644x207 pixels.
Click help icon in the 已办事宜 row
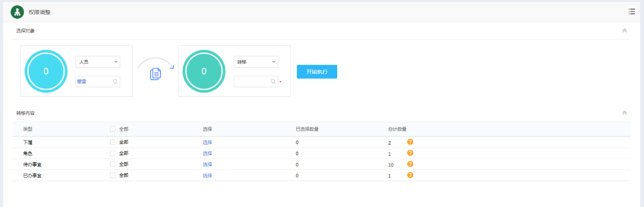tap(410, 175)
